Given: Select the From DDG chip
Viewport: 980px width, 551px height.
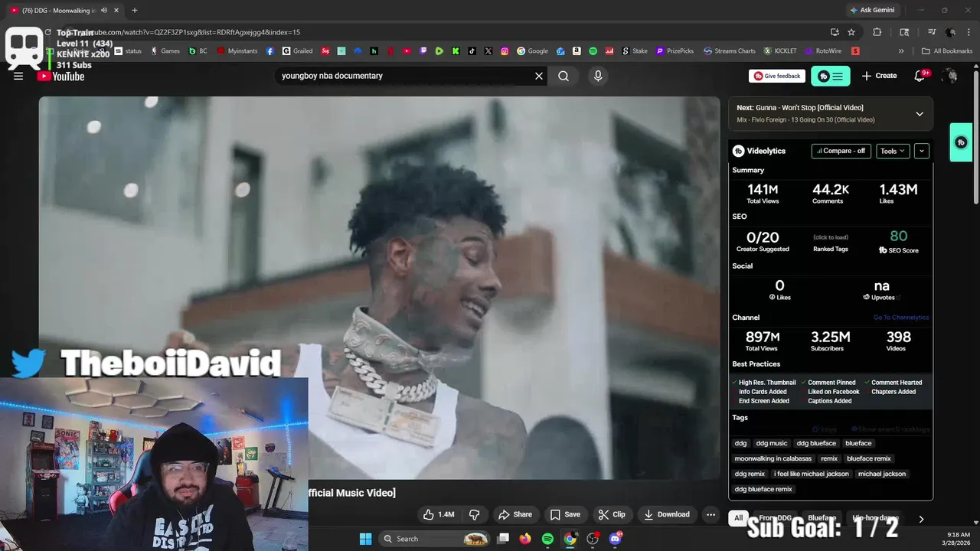Looking at the screenshot, I should coord(776,518).
